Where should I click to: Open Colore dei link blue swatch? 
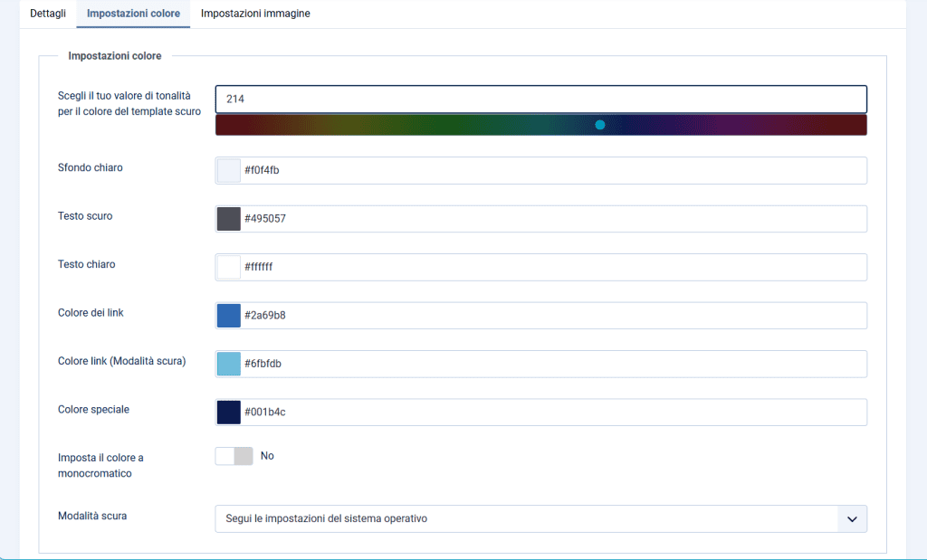[229, 315]
